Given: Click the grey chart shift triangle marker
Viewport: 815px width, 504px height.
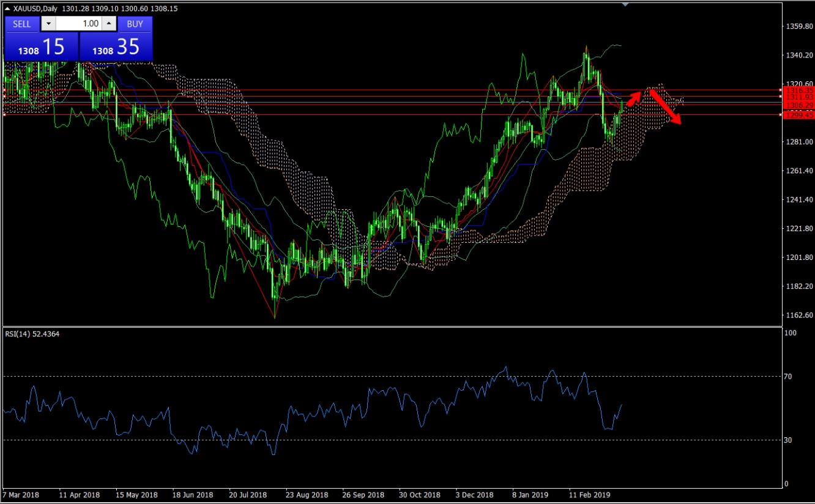Looking at the screenshot, I should coord(625,4).
